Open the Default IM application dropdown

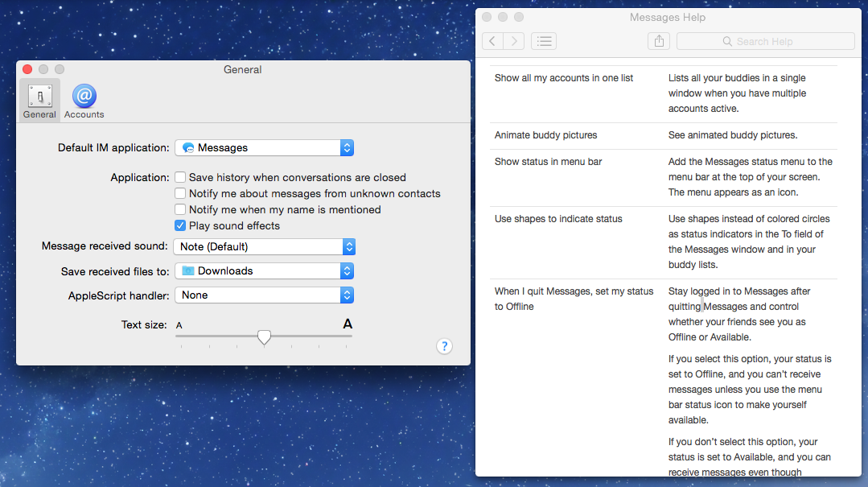tap(264, 148)
